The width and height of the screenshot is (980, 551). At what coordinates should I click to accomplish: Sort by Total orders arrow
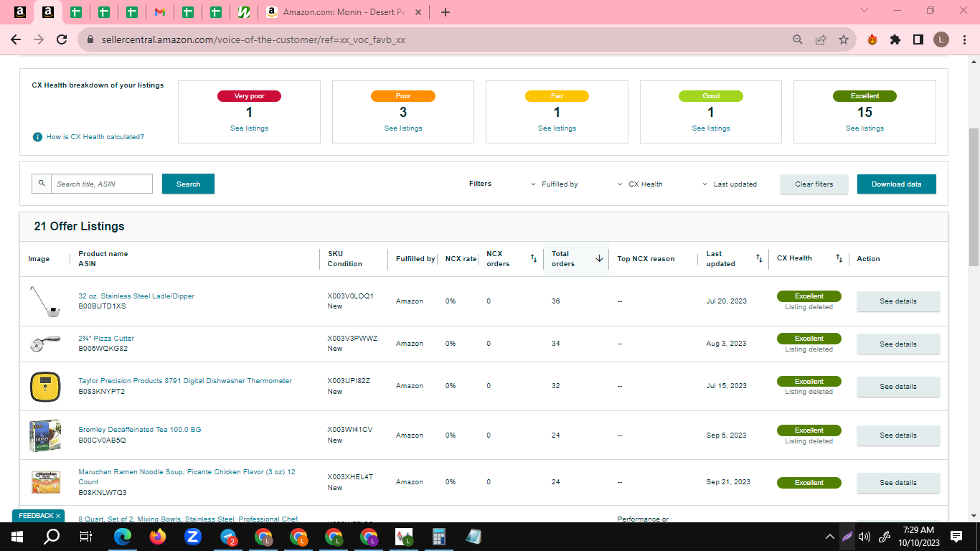click(x=599, y=258)
